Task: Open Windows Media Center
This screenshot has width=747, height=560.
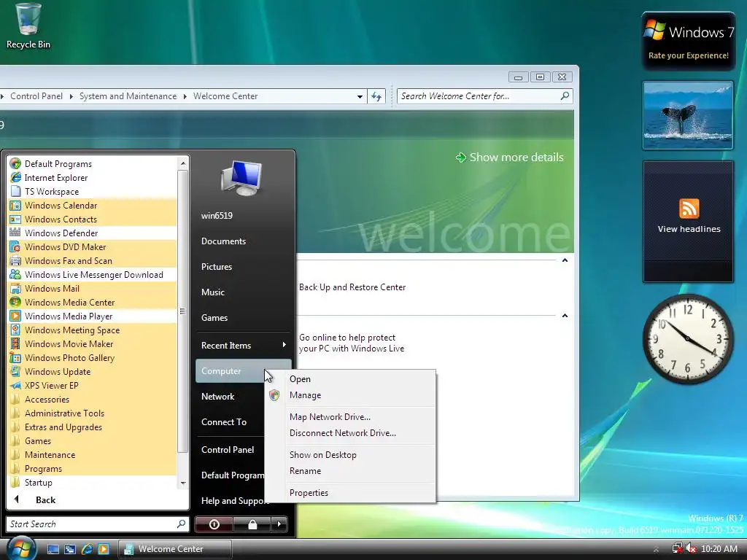Action: [x=69, y=303]
